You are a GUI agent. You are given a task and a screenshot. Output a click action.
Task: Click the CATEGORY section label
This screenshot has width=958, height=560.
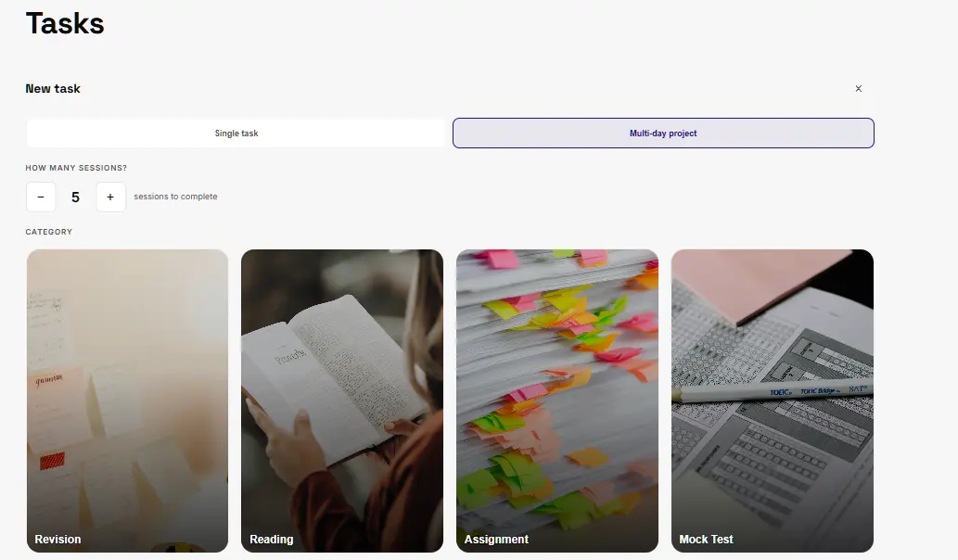[x=49, y=232]
